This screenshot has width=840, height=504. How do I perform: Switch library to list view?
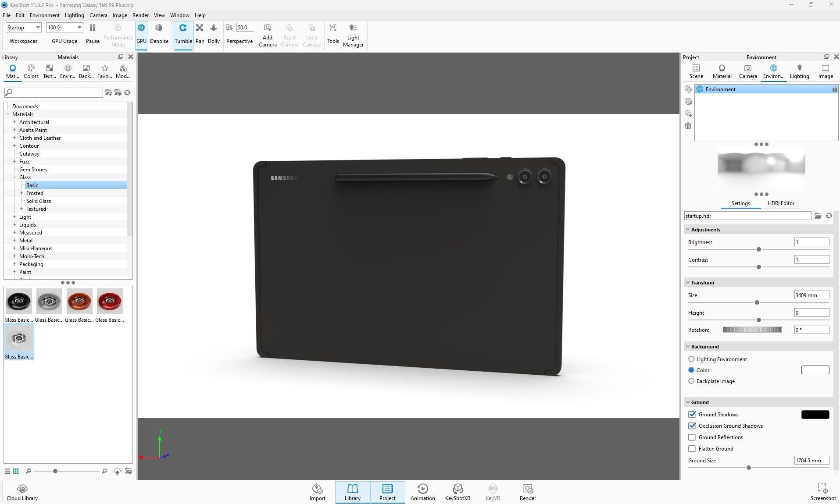pos(7,471)
